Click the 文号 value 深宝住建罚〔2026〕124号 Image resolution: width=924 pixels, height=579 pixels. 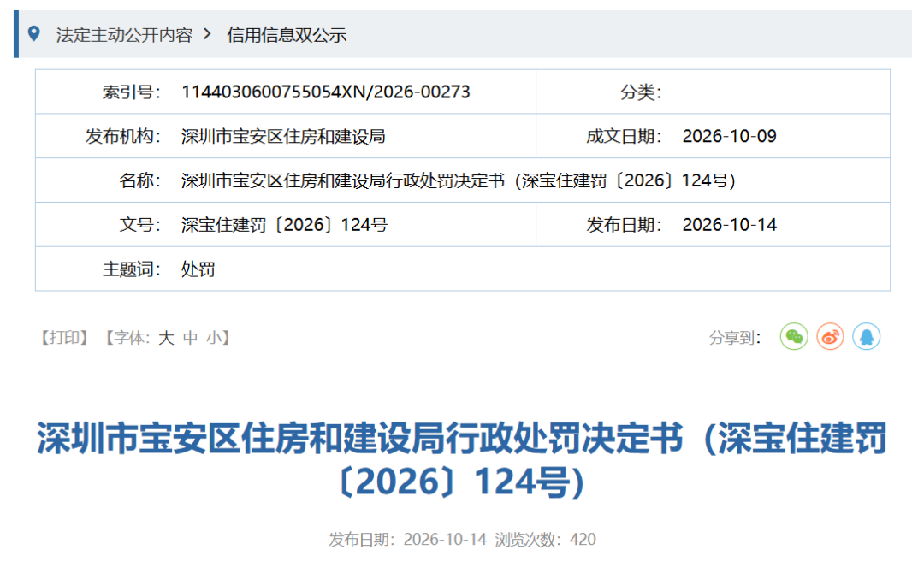tap(285, 224)
